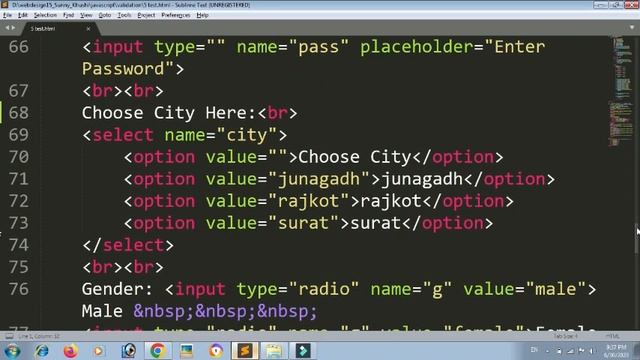Click line number 74 in gutter
This screenshot has height=360, width=640.
point(19,245)
